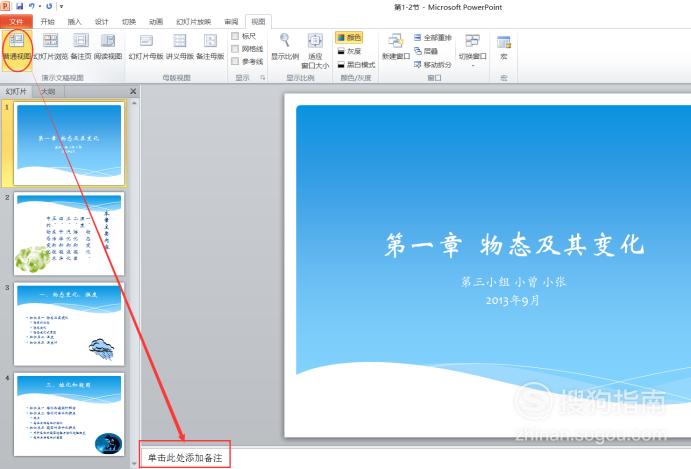This screenshot has width=691, height=469.
Task: Open Notes Page view (备注页)
Action: (81, 47)
